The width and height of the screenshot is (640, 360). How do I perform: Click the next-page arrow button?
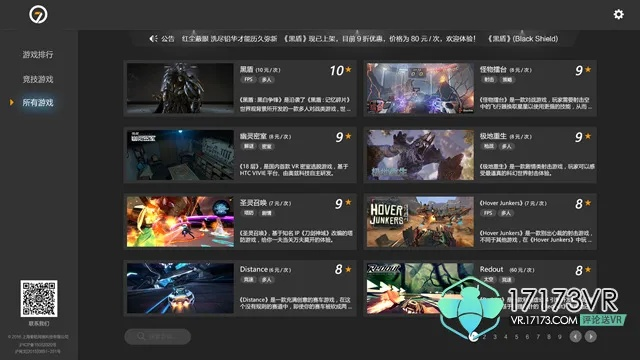(x=591, y=336)
